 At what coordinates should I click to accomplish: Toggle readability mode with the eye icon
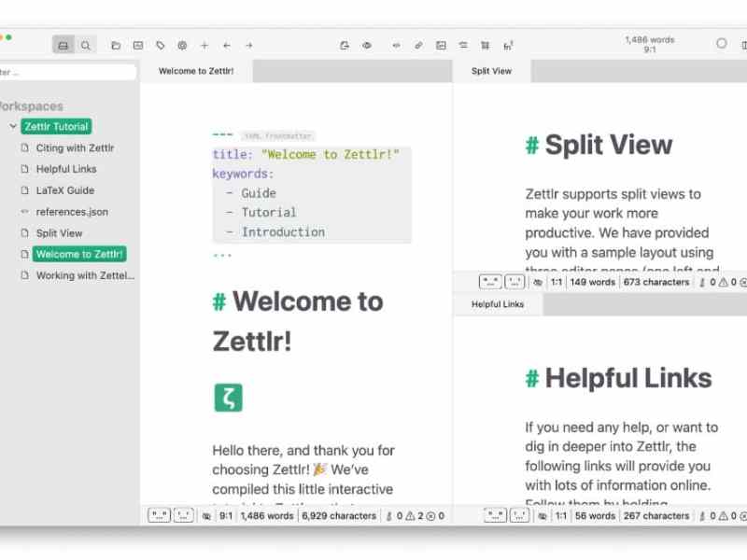367,45
